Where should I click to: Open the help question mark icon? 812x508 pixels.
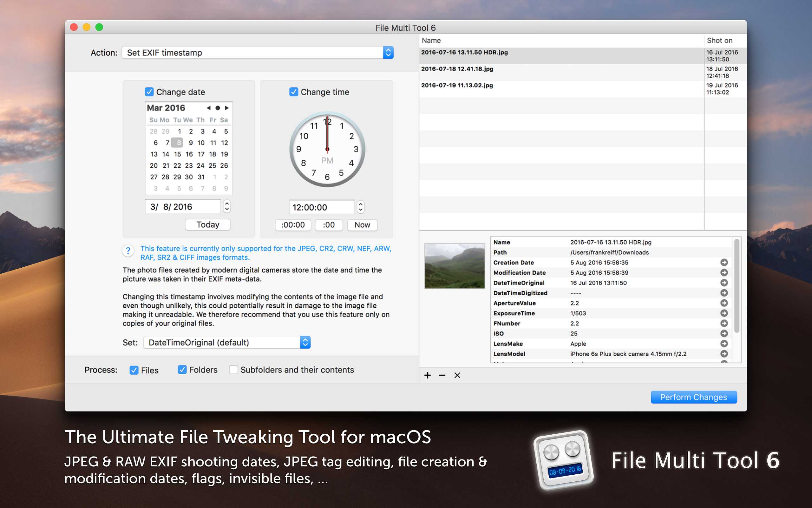point(128,251)
